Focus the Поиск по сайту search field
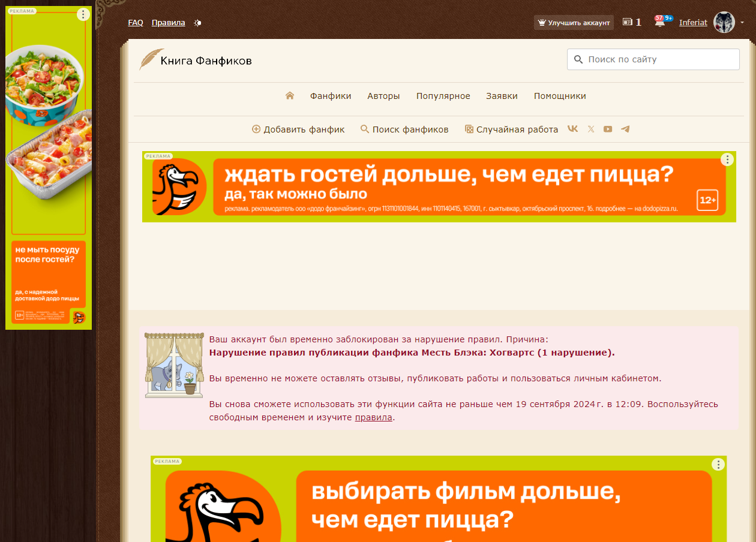Screen dimensions: 756x542 [x=653, y=59]
